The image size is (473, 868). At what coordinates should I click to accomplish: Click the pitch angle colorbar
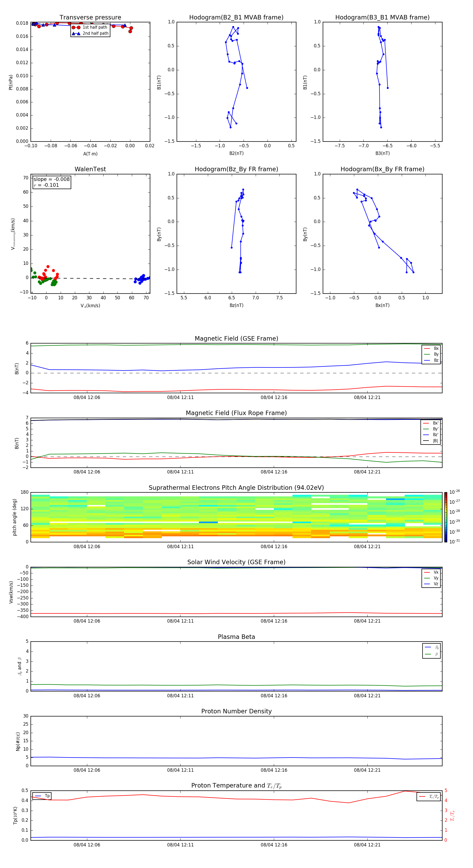pos(446,517)
